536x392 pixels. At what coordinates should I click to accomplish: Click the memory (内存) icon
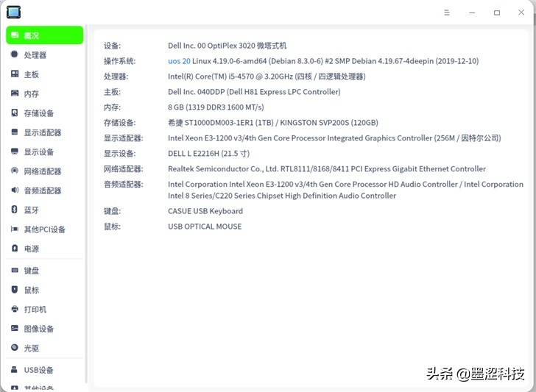pyautogui.click(x=15, y=93)
